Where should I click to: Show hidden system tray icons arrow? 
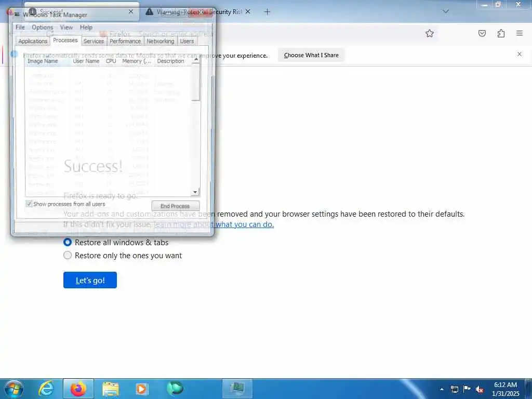[442, 389]
